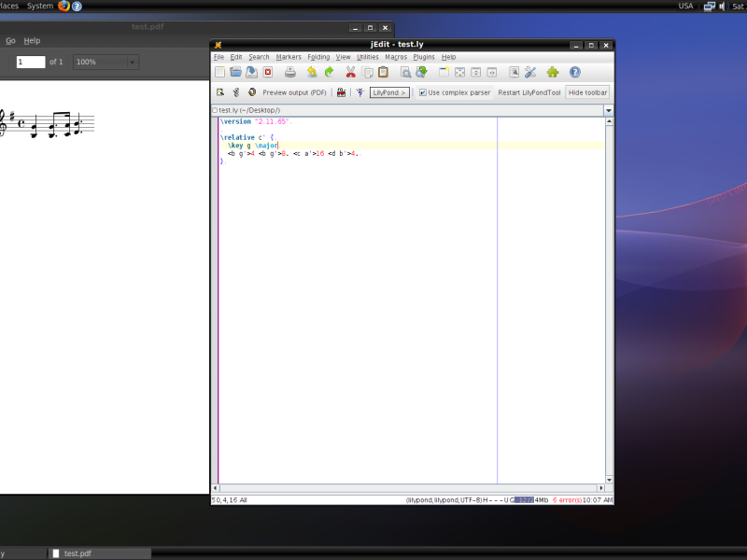Click the Save buffer icon
The height and width of the screenshot is (560, 747).
pyautogui.click(x=251, y=72)
